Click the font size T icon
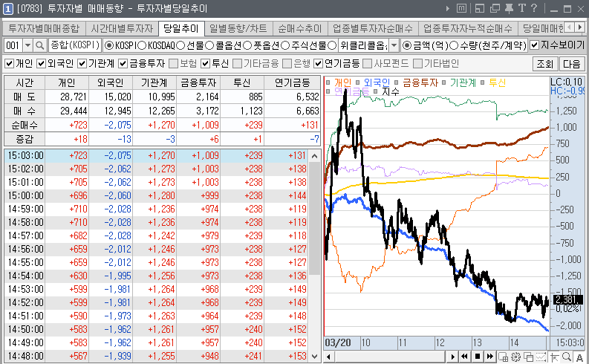The width and height of the screenshot is (589, 364). click(x=522, y=8)
